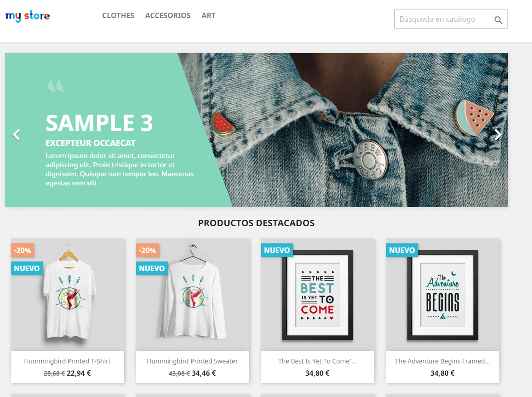The height and width of the screenshot is (397, 532).
Task: Click the -20% discount badge on T-Shirt
Action: [x=22, y=251]
